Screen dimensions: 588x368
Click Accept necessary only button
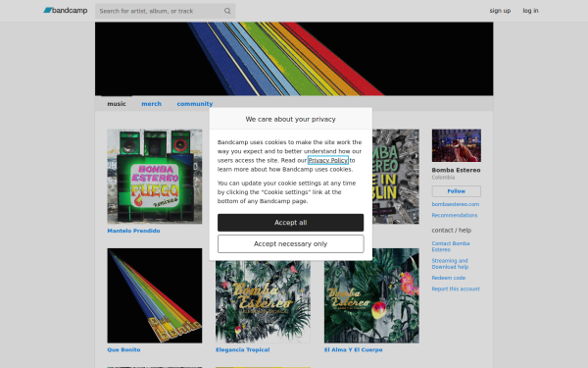[291, 244]
